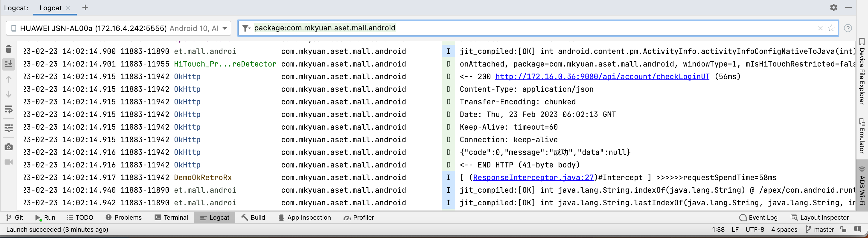Open the Run tool window
The image size is (868, 238).
click(45, 217)
